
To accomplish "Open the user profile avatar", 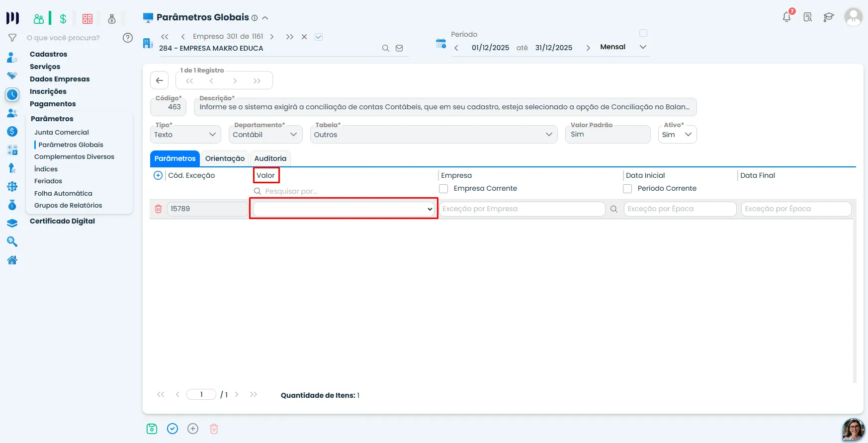I will click(853, 17).
